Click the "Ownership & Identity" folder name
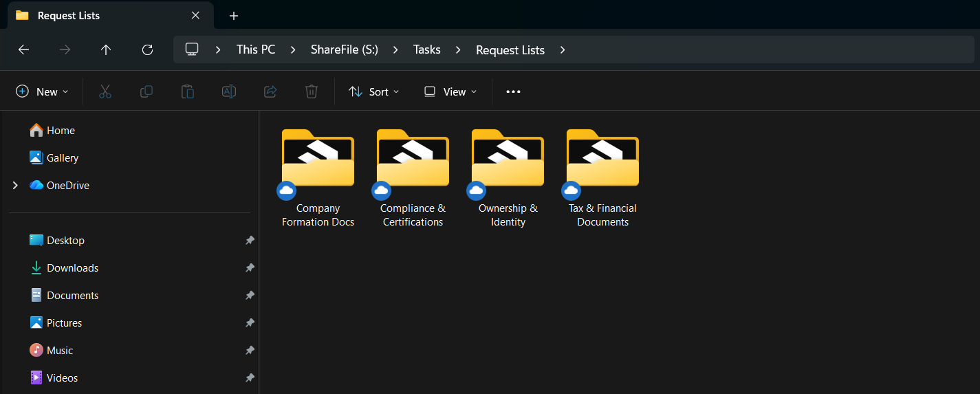 pyautogui.click(x=508, y=215)
